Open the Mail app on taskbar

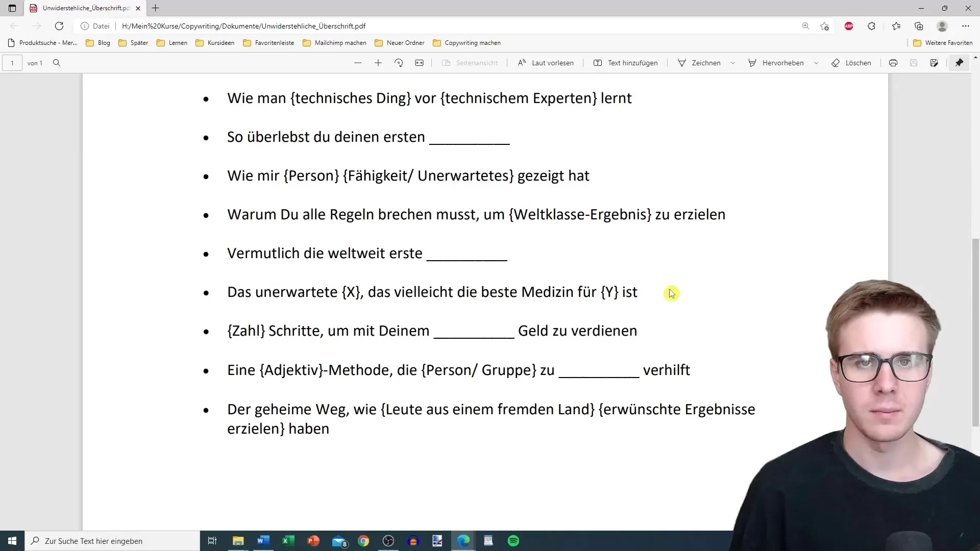click(339, 541)
